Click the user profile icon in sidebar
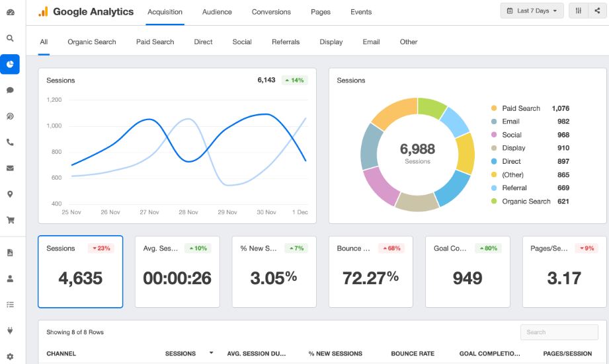 click(x=11, y=279)
